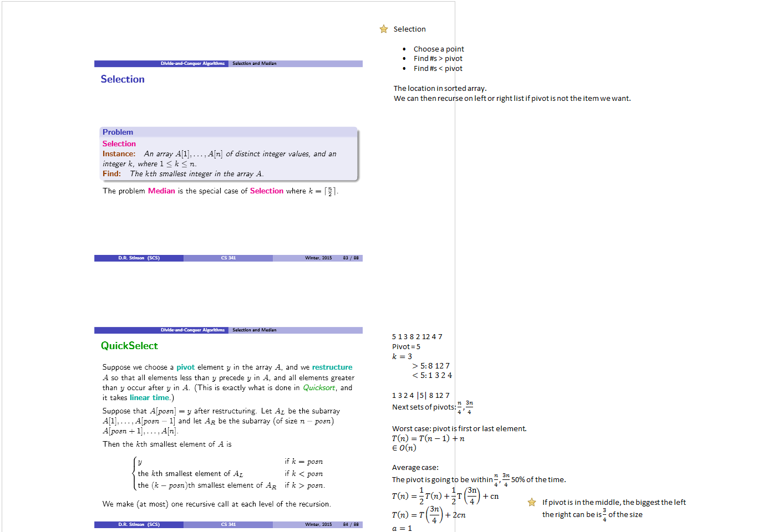Click the bullet point "Choose a point"
757x532 pixels.
(438, 49)
